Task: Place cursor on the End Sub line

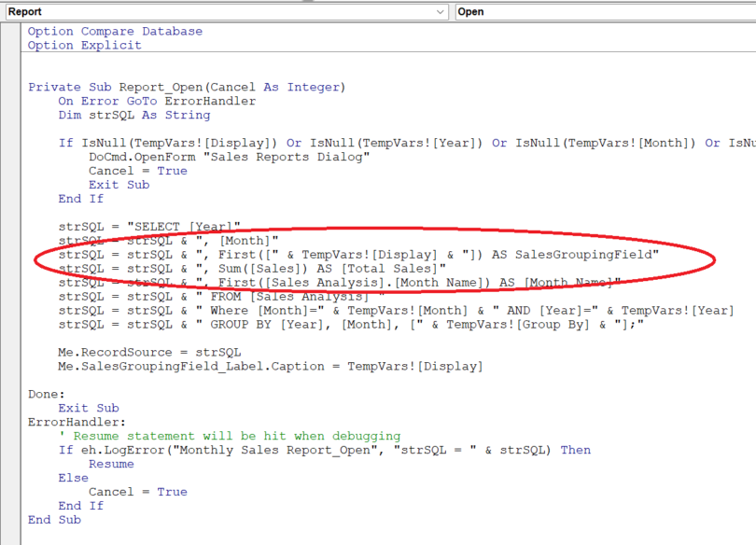Action: 54,520
